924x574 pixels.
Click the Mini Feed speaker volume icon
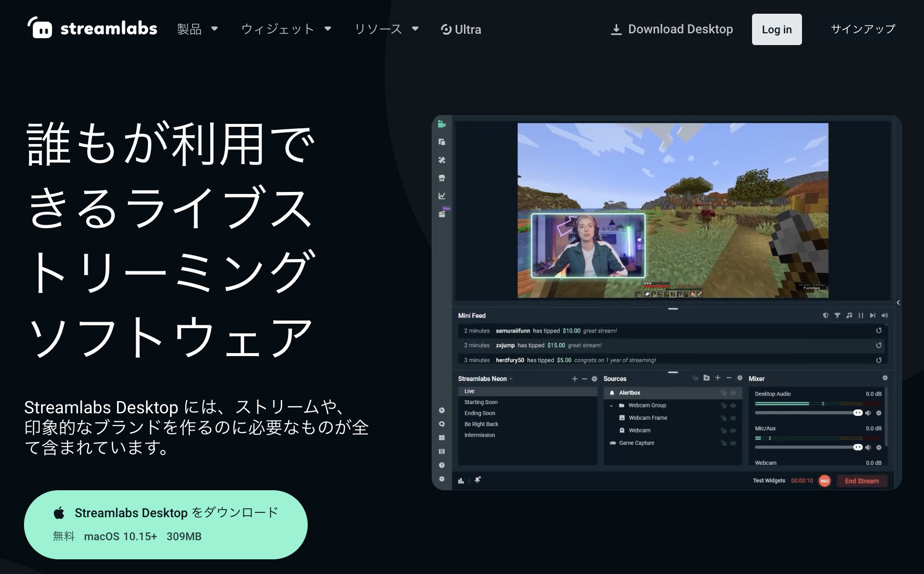[x=884, y=316]
